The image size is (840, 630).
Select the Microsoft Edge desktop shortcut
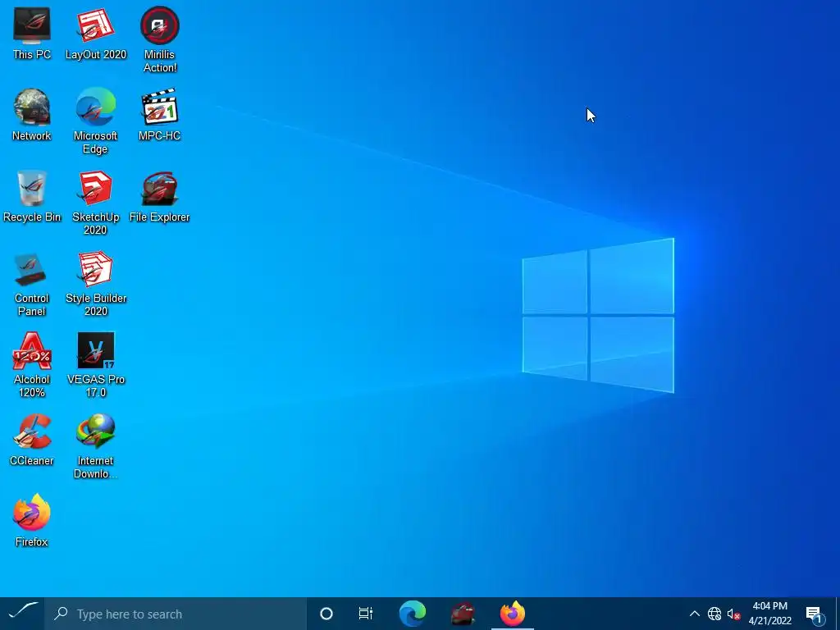coord(95,121)
